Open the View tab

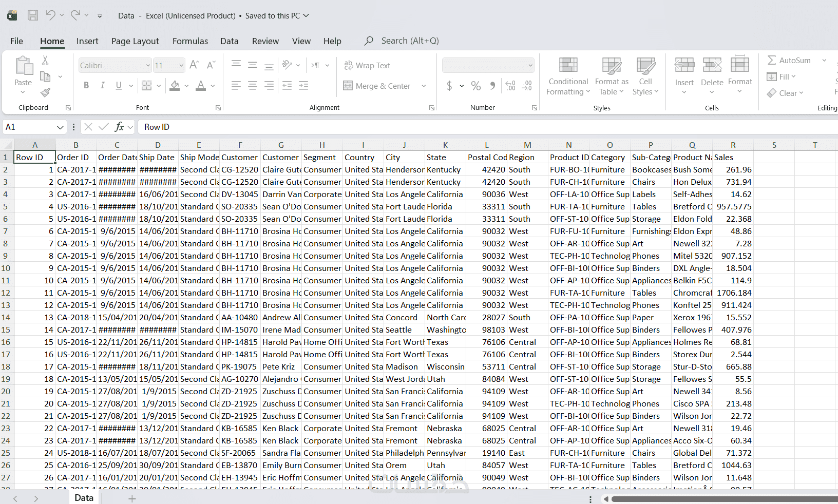pyautogui.click(x=301, y=41)
